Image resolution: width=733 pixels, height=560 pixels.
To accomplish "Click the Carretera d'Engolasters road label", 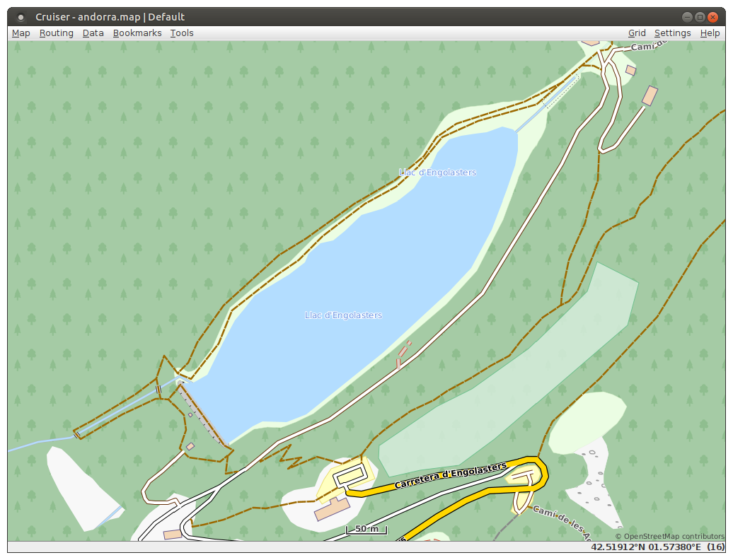I will click(x=450, y=475).
